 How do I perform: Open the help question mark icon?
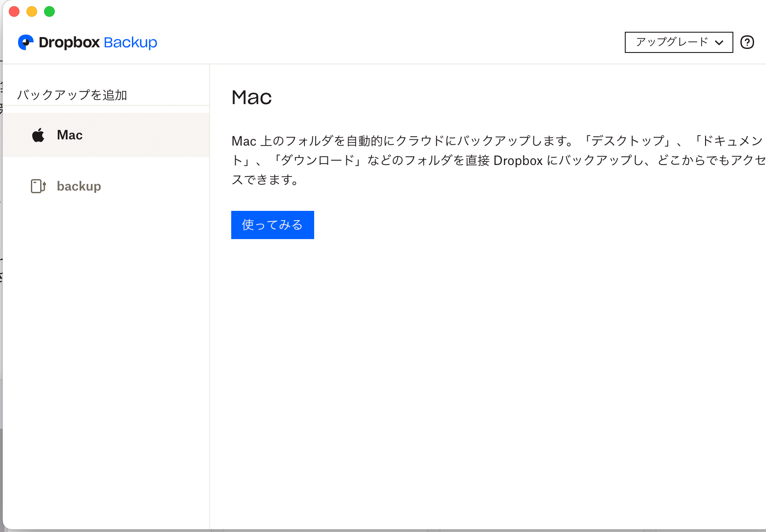pyautogui.click(x=747, y=42)
